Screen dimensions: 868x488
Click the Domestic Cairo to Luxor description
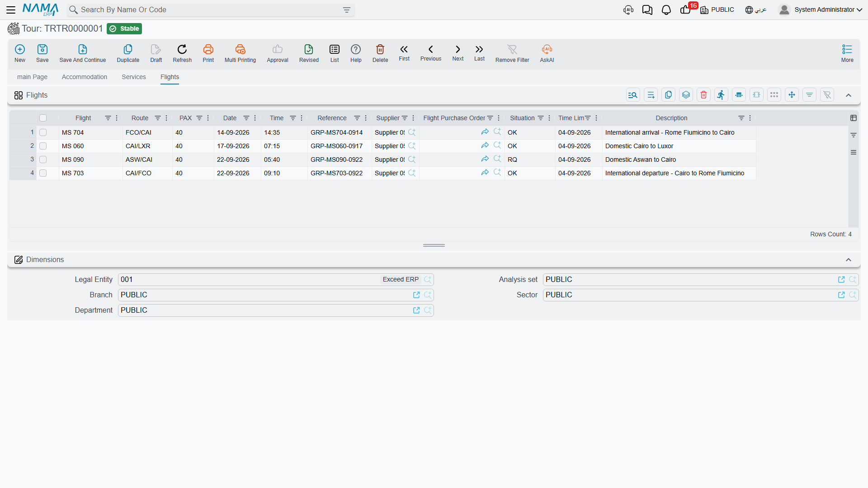[639, 146]
